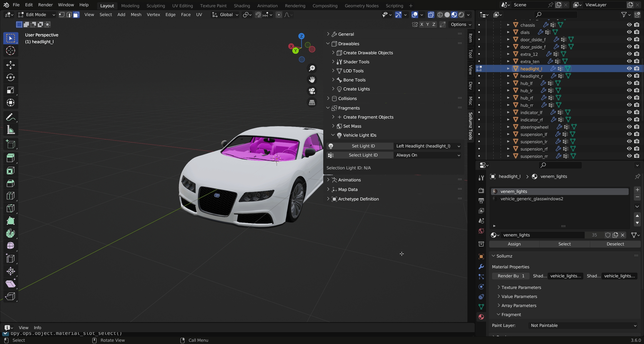The image size is (644, 344).
Task: Open the Paint Layer dropdown
Action: (583, 326)
